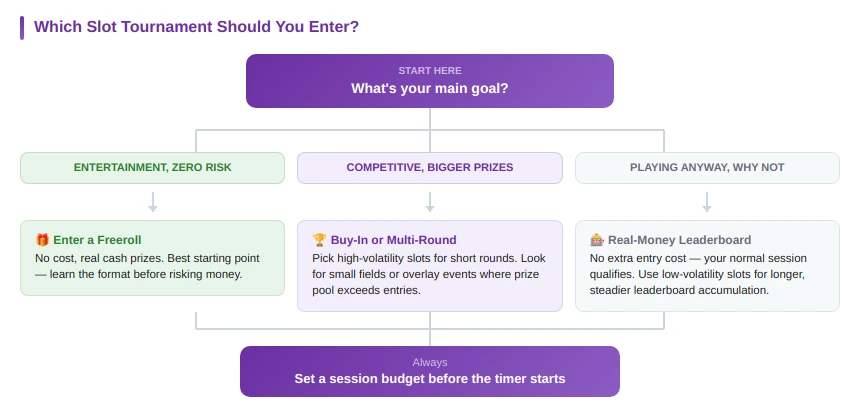Screen dimensions: 860x413
Task: Click the Which Slot Tournament Should You Enter title
Action: coord(196,26)
